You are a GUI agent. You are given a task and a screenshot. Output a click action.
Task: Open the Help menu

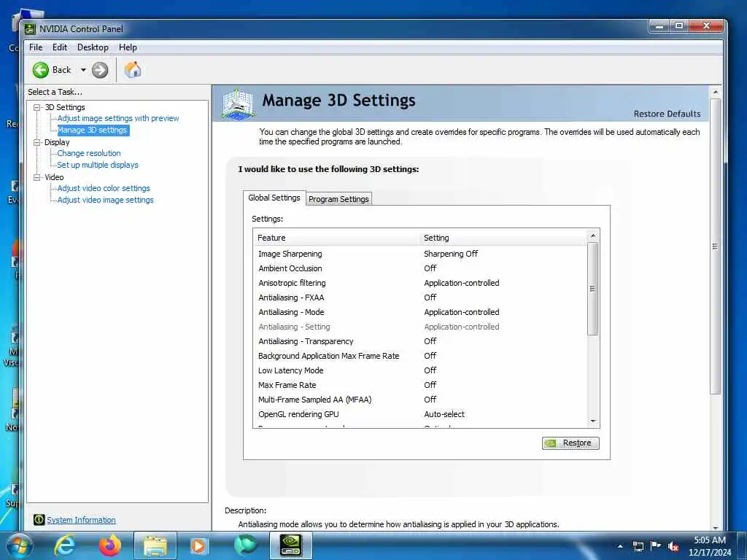click(128, 47)
